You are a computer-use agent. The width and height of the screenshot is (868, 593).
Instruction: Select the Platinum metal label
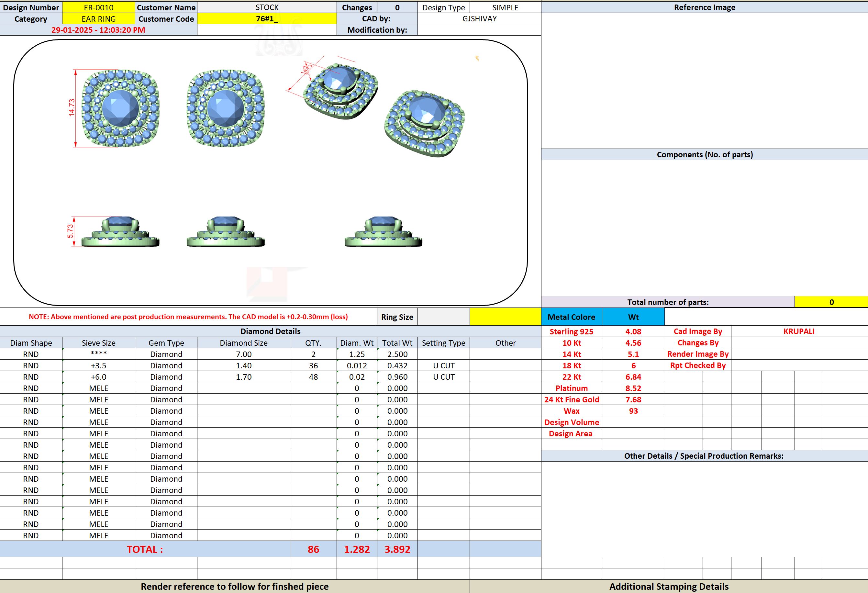(572, 388)
